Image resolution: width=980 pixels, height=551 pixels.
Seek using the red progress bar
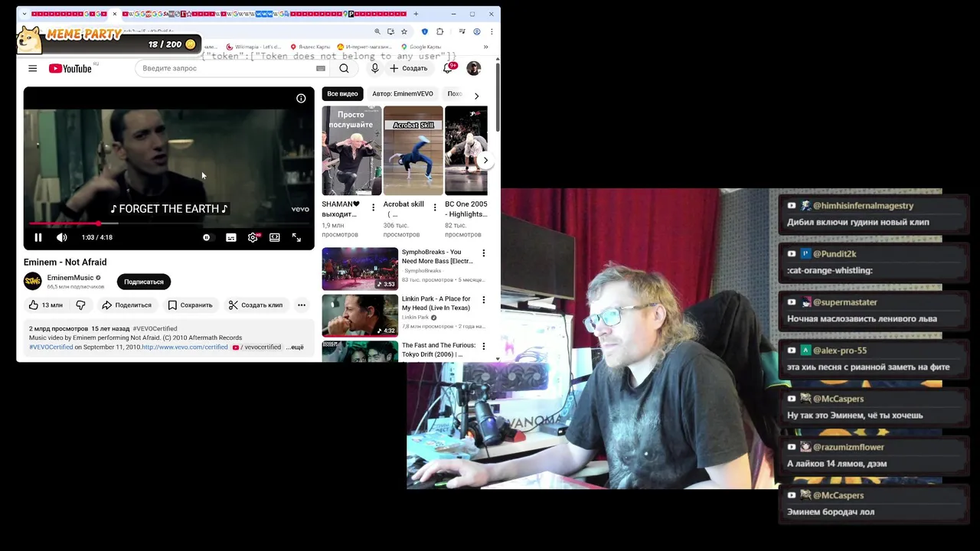[168, 223]
